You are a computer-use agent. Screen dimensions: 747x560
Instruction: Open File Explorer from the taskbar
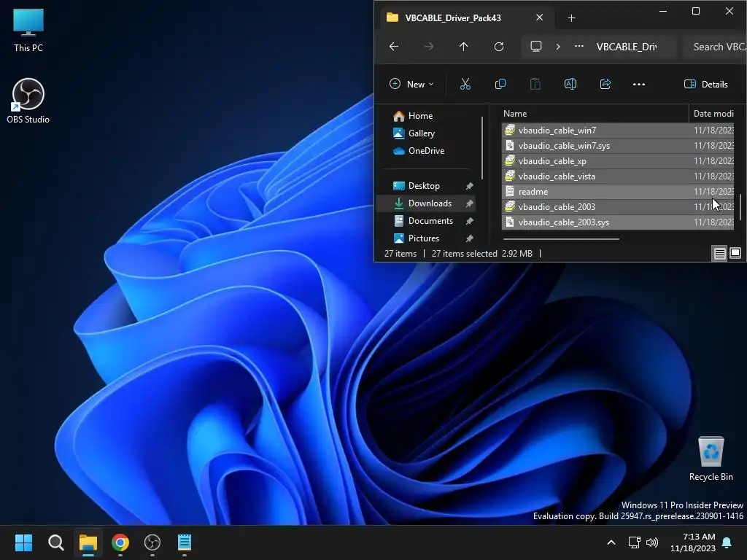(x=88, y=542)
